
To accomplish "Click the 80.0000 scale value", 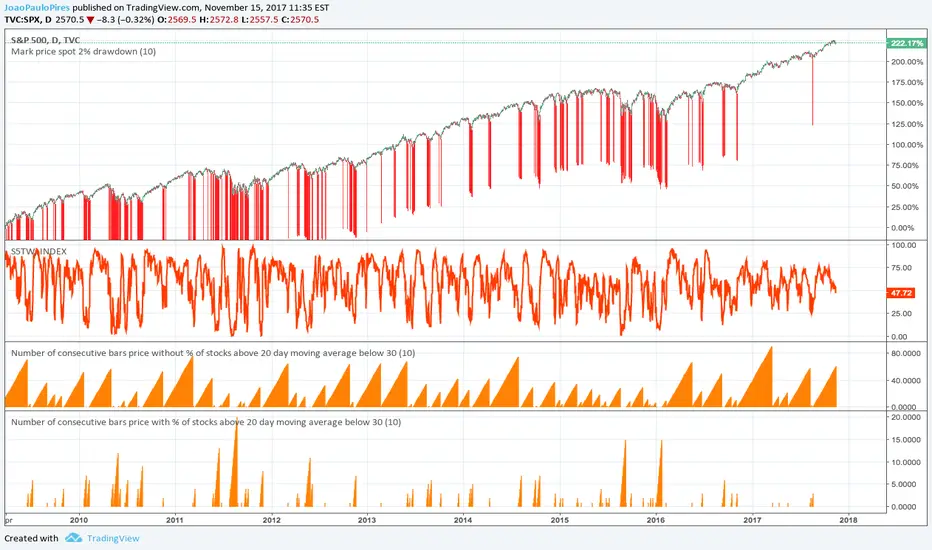I will point(907,353).
